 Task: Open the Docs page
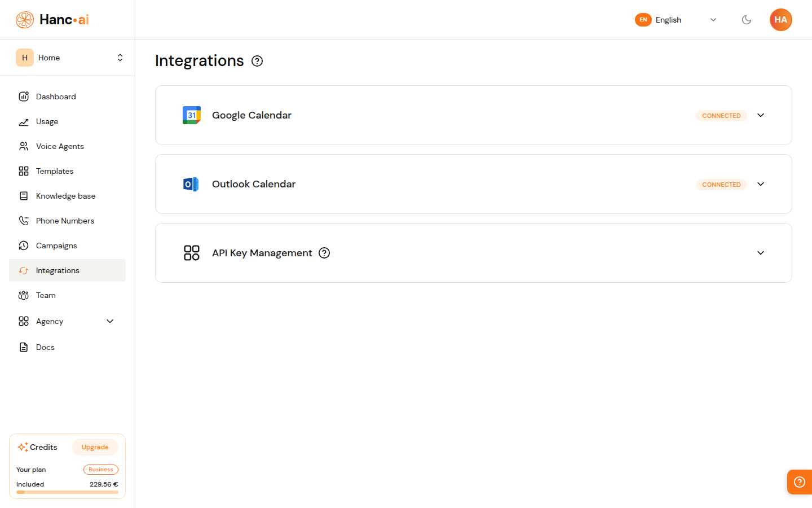tap(45, 347)
